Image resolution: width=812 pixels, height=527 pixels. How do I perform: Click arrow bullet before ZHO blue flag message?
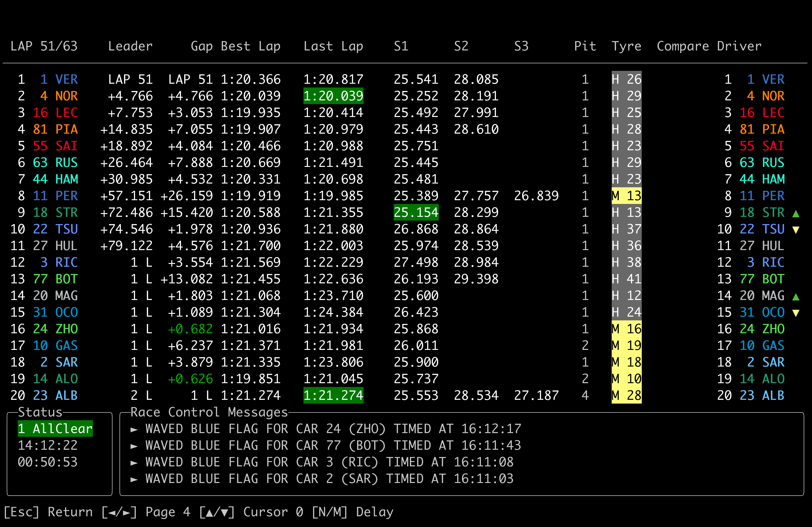pyautogui.click(x=134, y=430)
